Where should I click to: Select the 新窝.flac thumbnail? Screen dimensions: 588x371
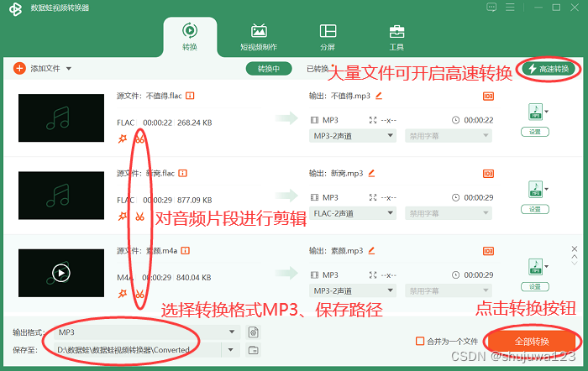click(x=61, y=196)
